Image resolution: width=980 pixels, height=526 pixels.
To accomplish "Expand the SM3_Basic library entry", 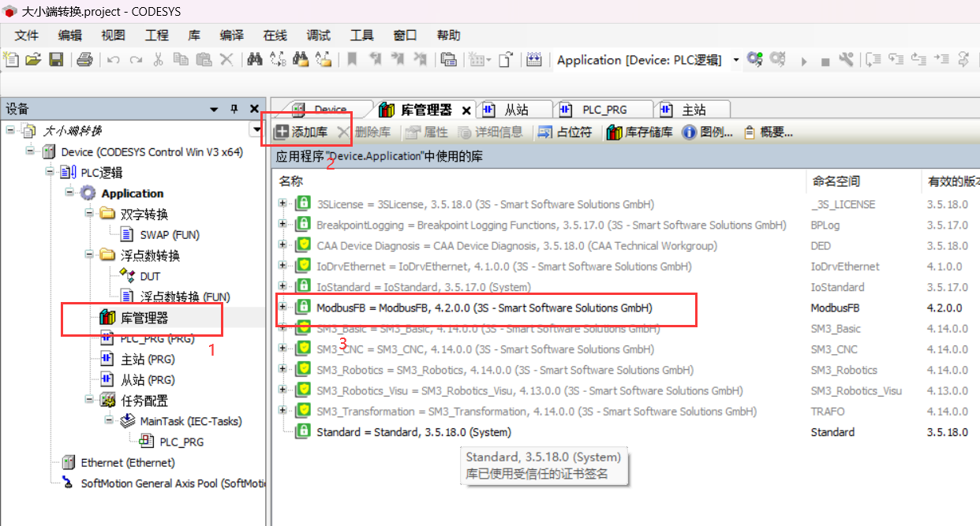I will click(282, 328).
